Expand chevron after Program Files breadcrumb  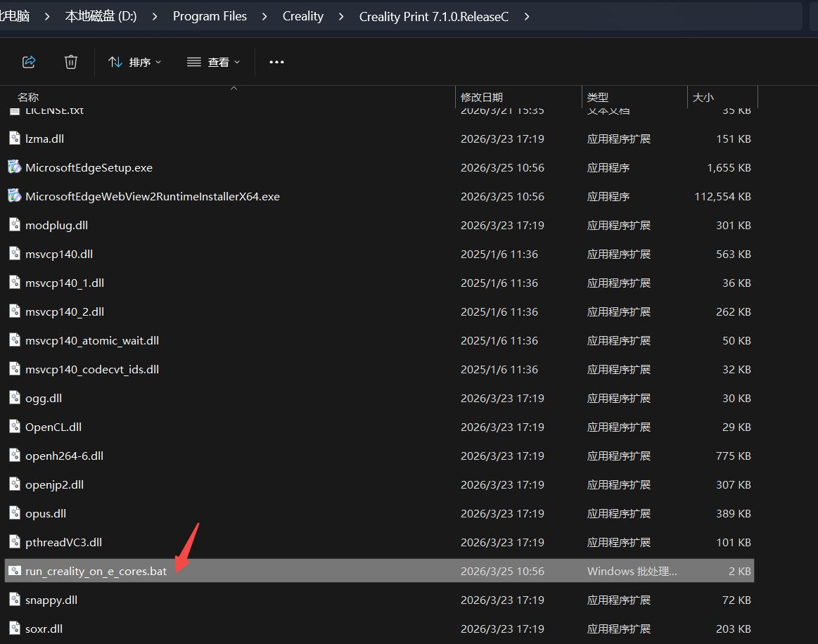coord(264,17)
